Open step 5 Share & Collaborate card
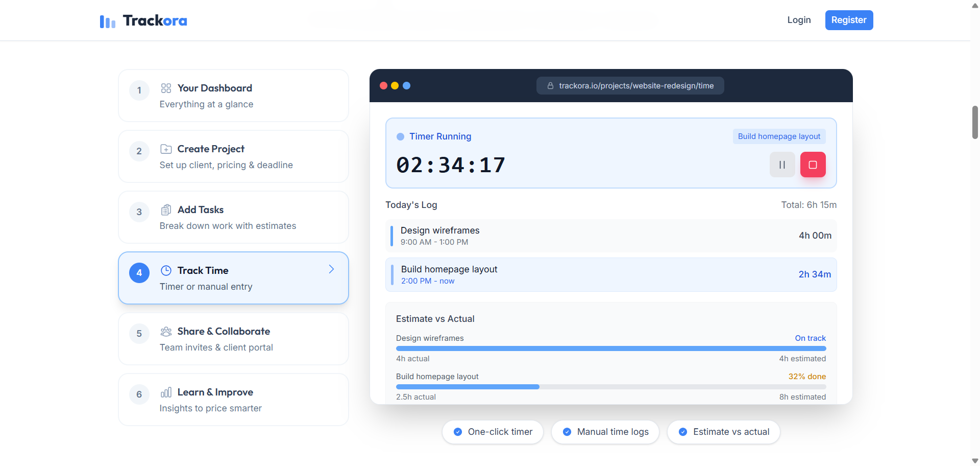 [233, 338]
